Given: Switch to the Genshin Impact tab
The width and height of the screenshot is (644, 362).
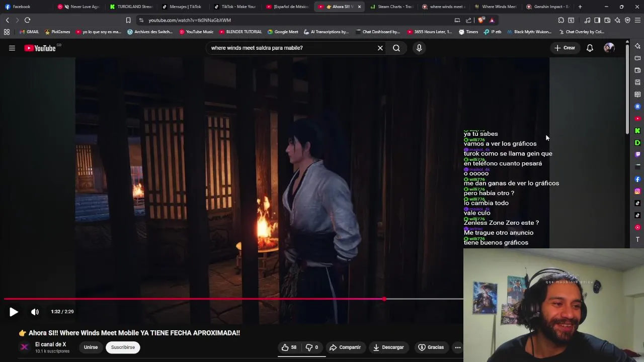Looking at the screenshot, I should (548, 7).
